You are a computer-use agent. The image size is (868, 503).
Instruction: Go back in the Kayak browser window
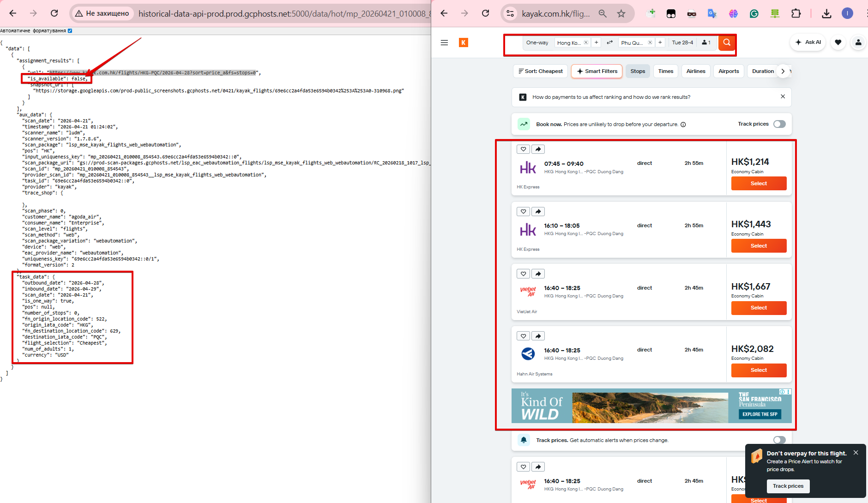pyautogui.click(x=444, y=13)
